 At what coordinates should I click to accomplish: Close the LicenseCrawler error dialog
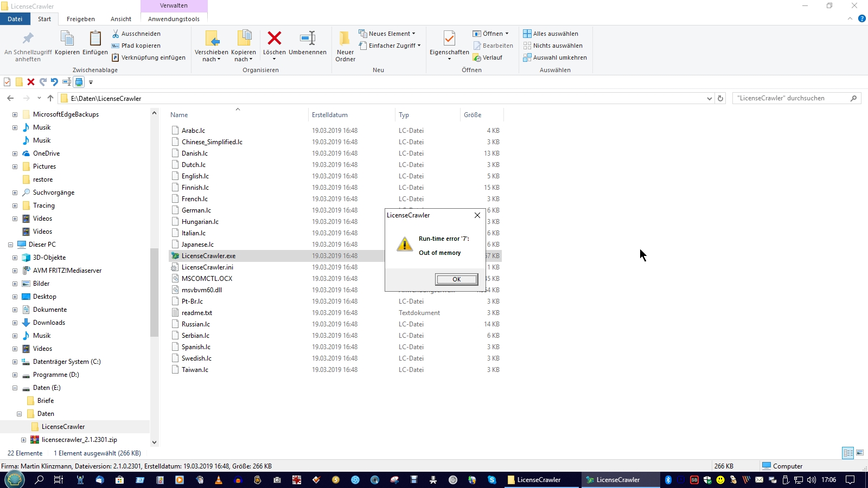pos(477,215)
